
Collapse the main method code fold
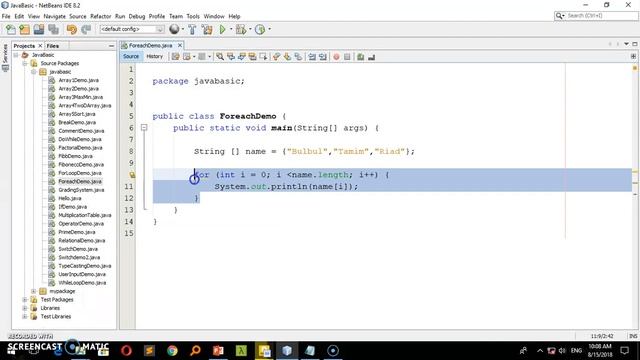(x=144, y=128)
